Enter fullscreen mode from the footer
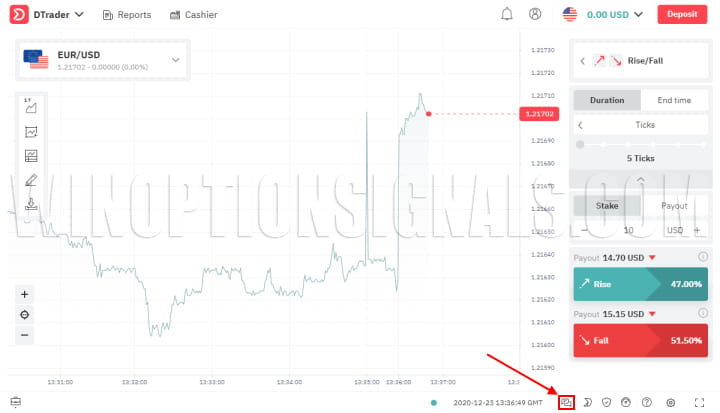The height and width of the screenshot is (413, 720). 699,402
